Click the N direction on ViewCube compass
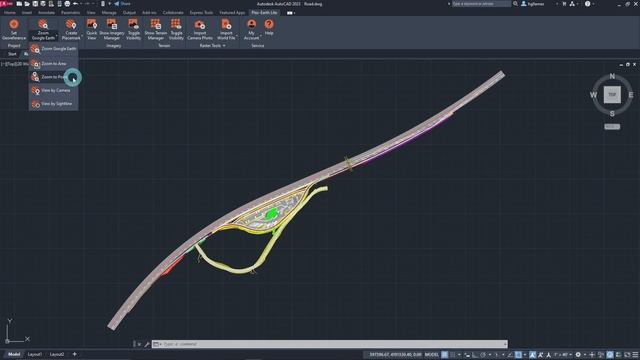640x360 pixels. 612,76
